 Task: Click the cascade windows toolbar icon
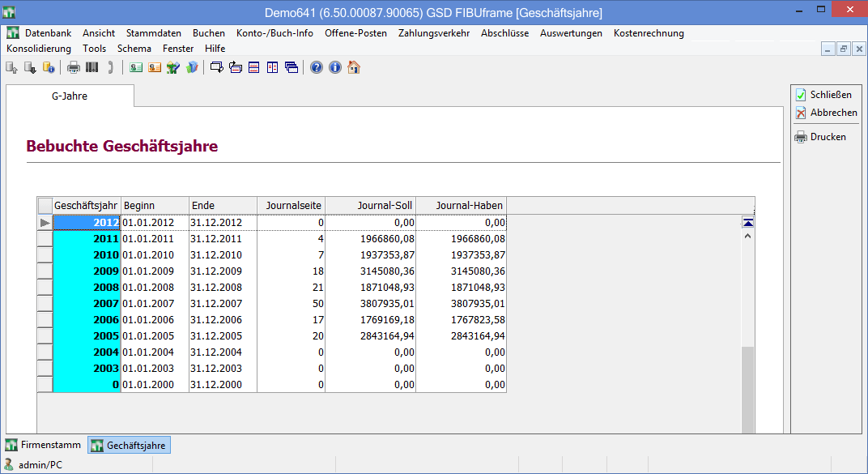point(291,67)
